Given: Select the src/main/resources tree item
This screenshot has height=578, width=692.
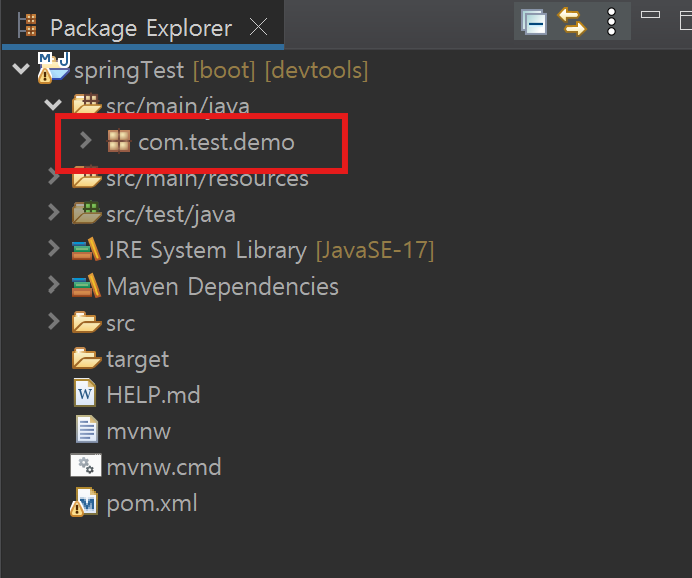Looking at the screenshot, I should [x=207, y=178].
